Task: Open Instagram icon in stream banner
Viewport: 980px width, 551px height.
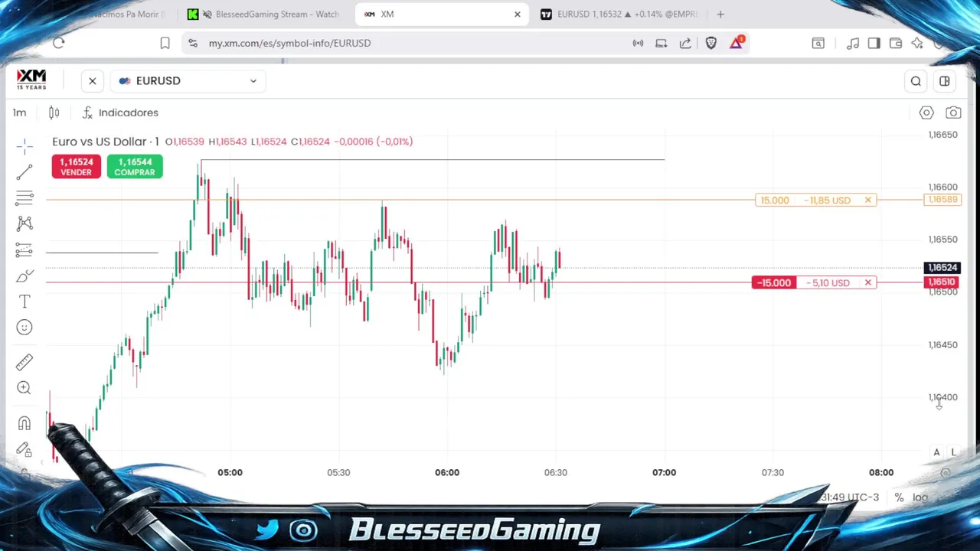Action: [304, 530]
